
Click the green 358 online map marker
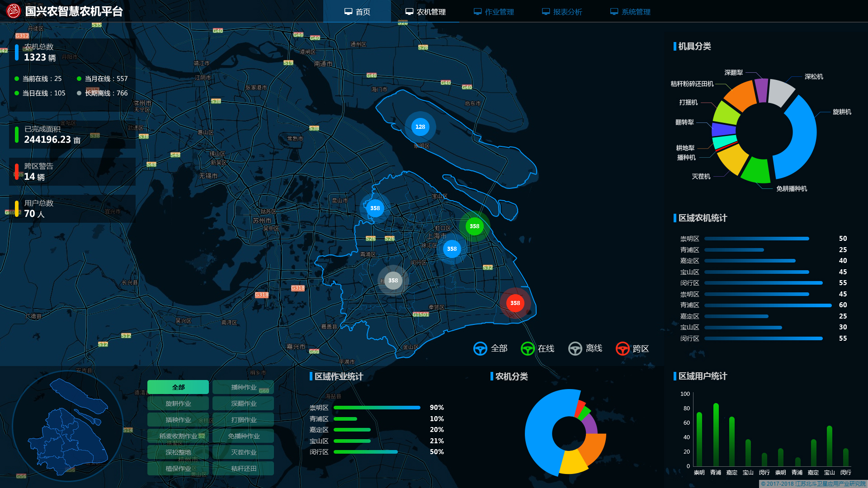point(474,226)
